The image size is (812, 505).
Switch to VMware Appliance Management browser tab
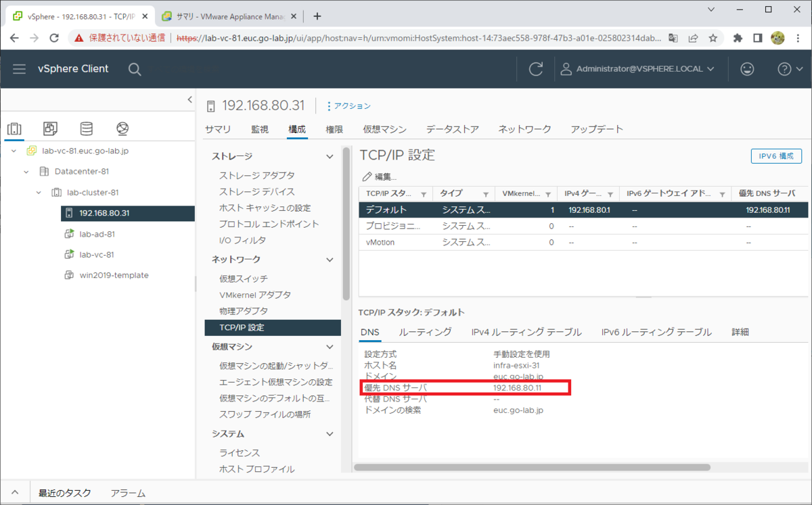(x=228, y=16)
